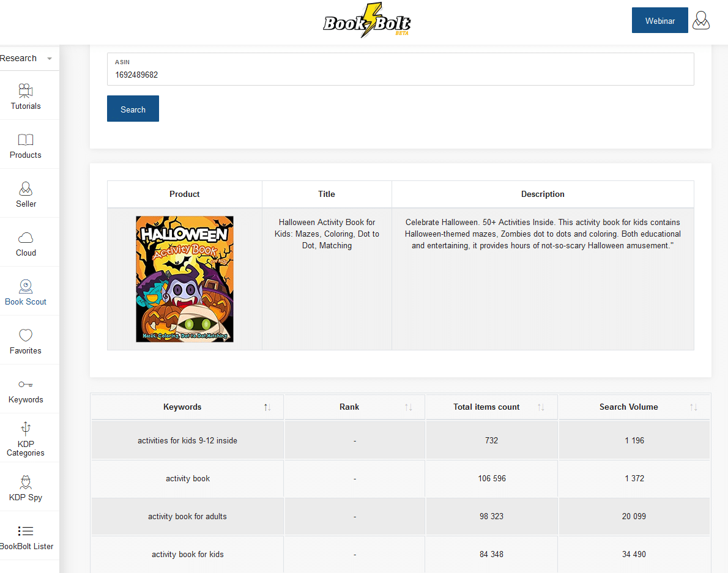The height and width of the screenshot is (573, 728).
Task: Click the total items value 84 348
Action: (491, 555)
